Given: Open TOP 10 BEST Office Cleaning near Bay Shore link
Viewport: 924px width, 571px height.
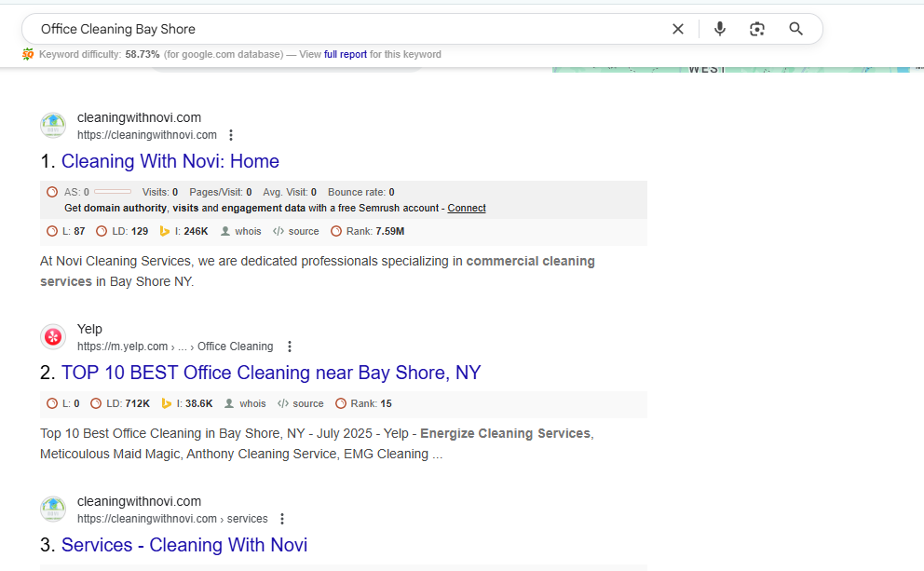Looking at the screenshot, I should tap(270, 373).
